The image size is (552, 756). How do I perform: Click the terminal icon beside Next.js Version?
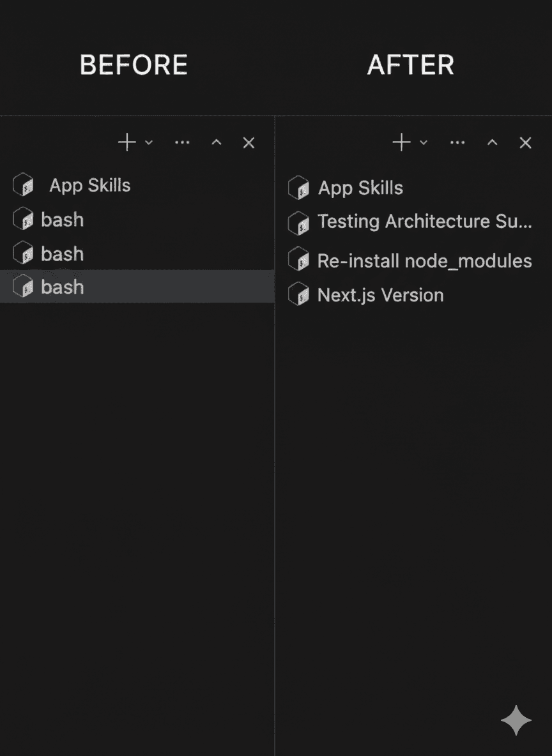pos(298,294)
